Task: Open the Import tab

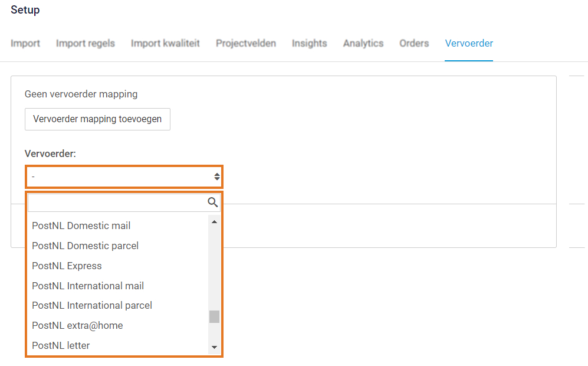Action: point(25,43)
